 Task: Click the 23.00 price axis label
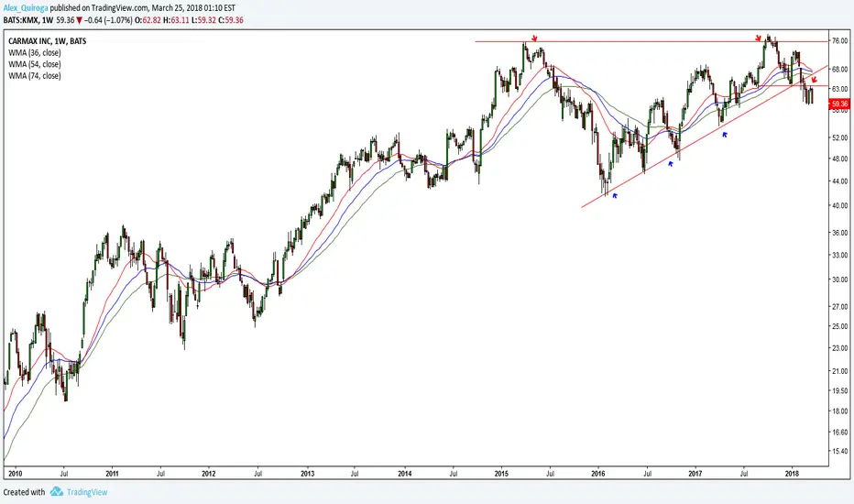[x=840, y=348]
